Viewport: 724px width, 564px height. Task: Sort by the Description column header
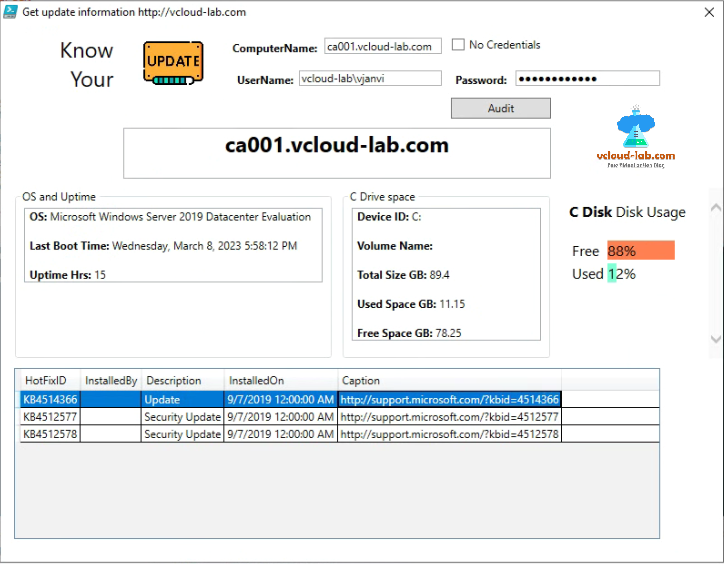pyautogui.click(x=183, y=381)
